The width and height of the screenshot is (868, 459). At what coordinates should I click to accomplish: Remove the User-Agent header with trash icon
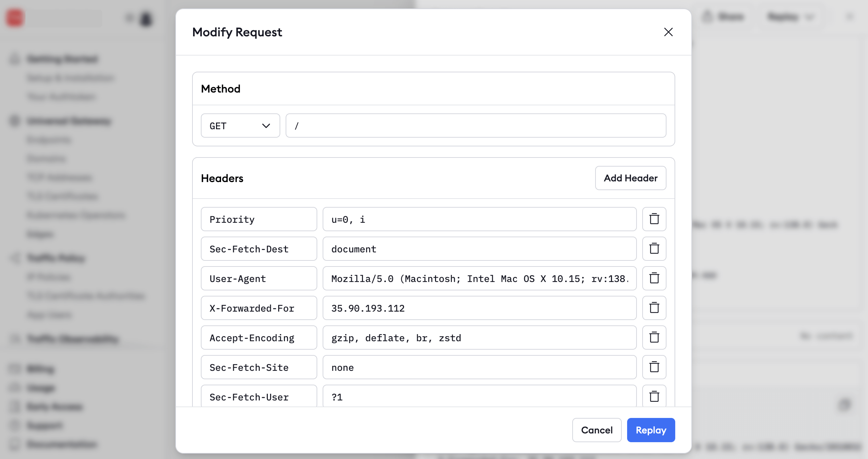click(x=654, y=278)
